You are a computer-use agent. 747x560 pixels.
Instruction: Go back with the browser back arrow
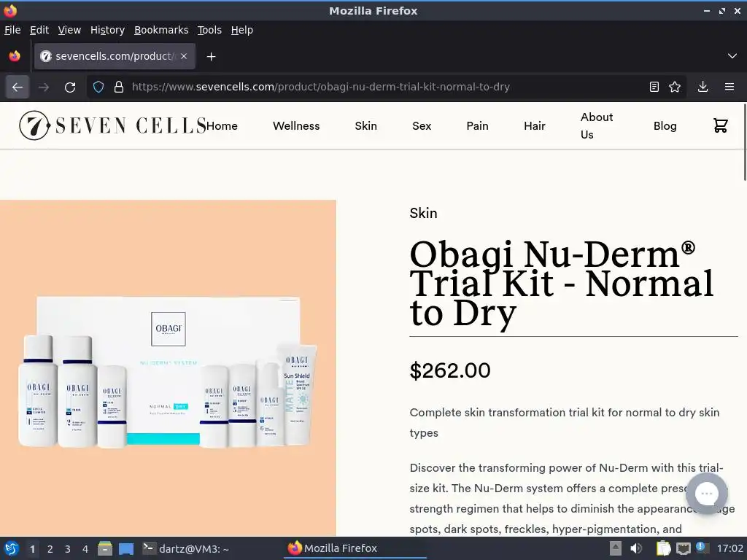tap(18, 87)
